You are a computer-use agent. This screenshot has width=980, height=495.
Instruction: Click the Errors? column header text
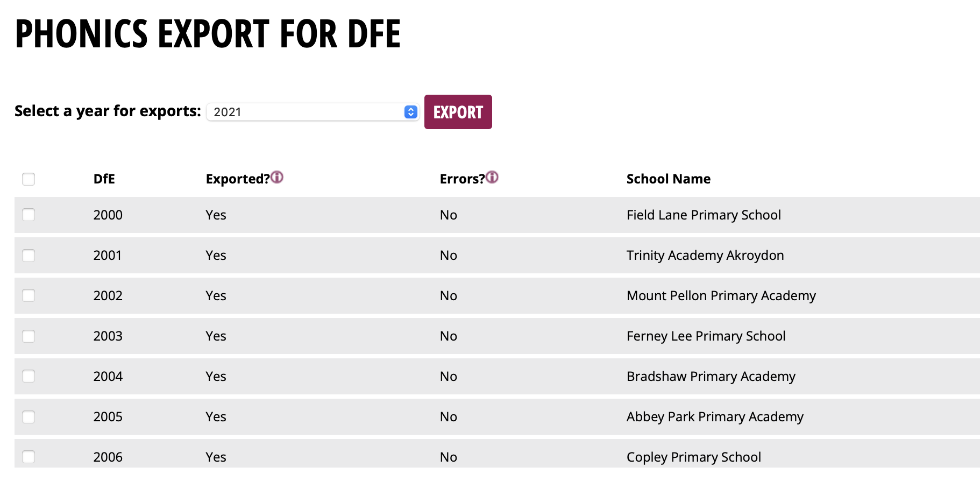(463, 179)
